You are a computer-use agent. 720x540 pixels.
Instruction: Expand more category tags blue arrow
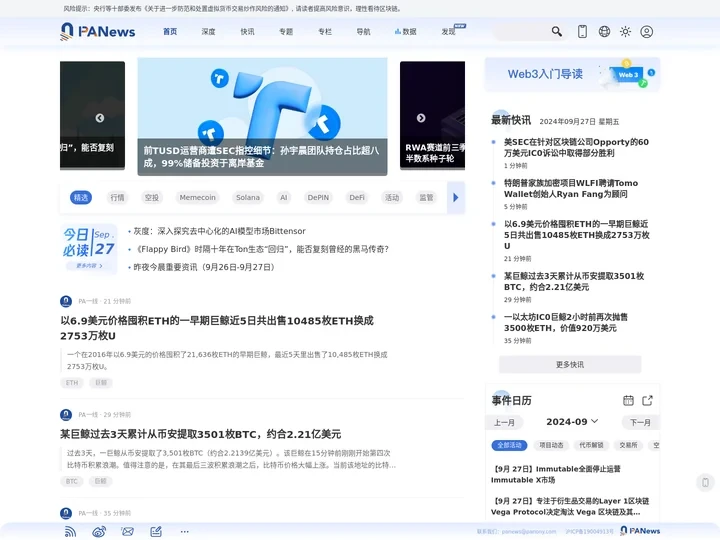coord(456,197)
